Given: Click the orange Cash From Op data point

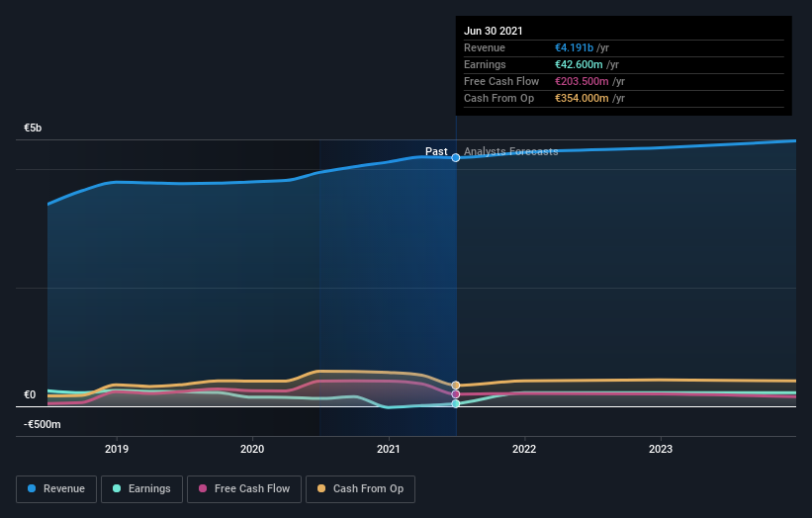Looking at the screenshot, I should point(456,386).
